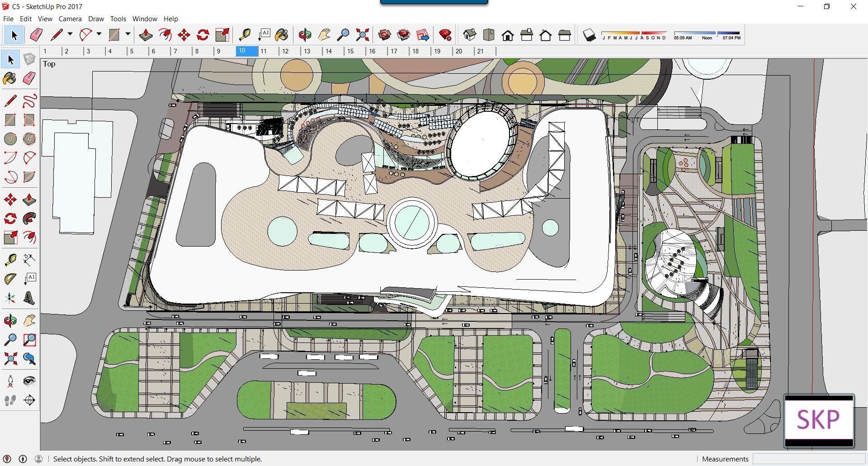Image resolution: width=868 pixels, height=466 pixels.
Task: Switch to scene tab 11
Action: (269, 51)
